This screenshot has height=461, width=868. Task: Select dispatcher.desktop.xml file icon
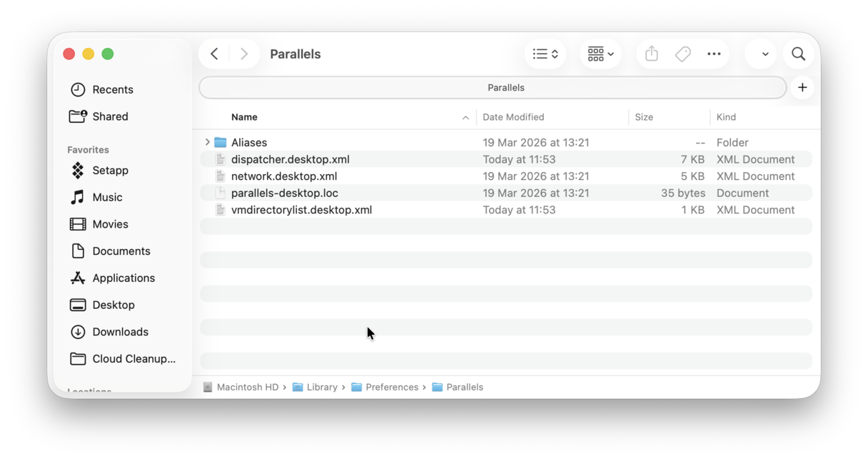tap(221, 159)
